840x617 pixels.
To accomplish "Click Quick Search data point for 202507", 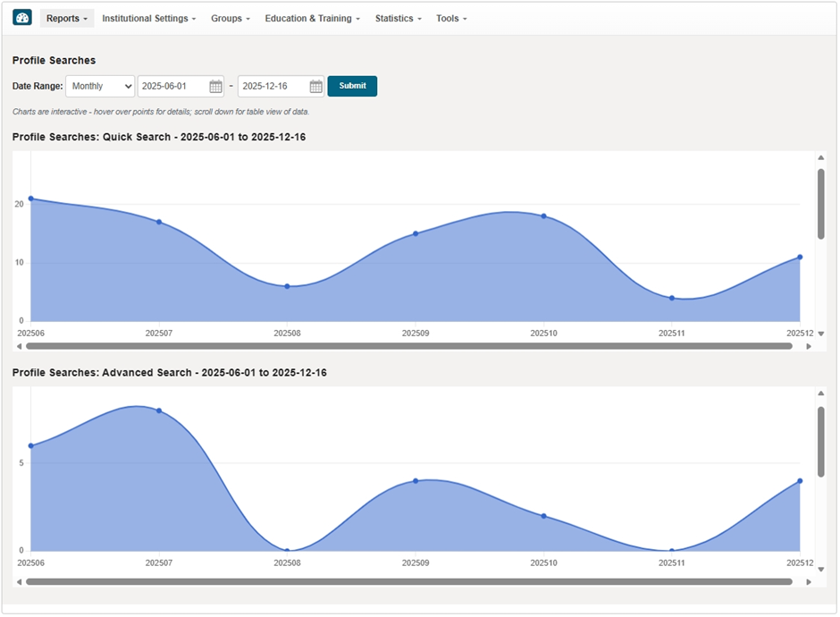I will (x=159, y=222).
